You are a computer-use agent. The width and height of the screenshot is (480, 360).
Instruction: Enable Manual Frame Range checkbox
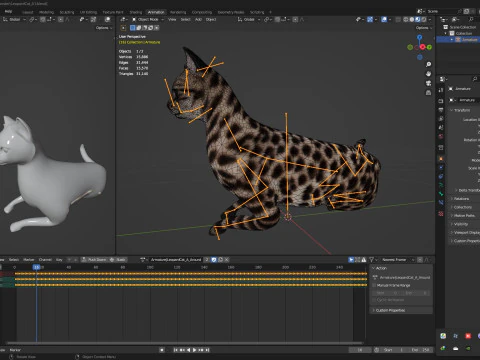coord(374,285)
